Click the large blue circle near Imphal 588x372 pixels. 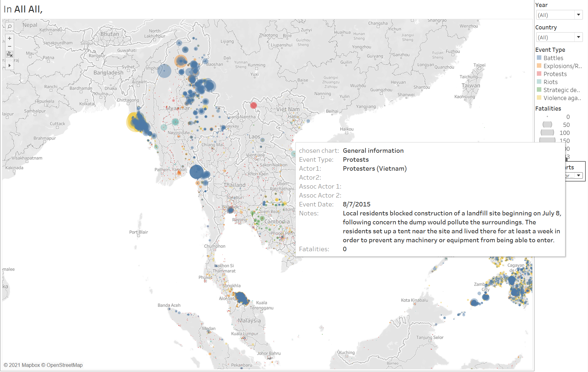164,71
